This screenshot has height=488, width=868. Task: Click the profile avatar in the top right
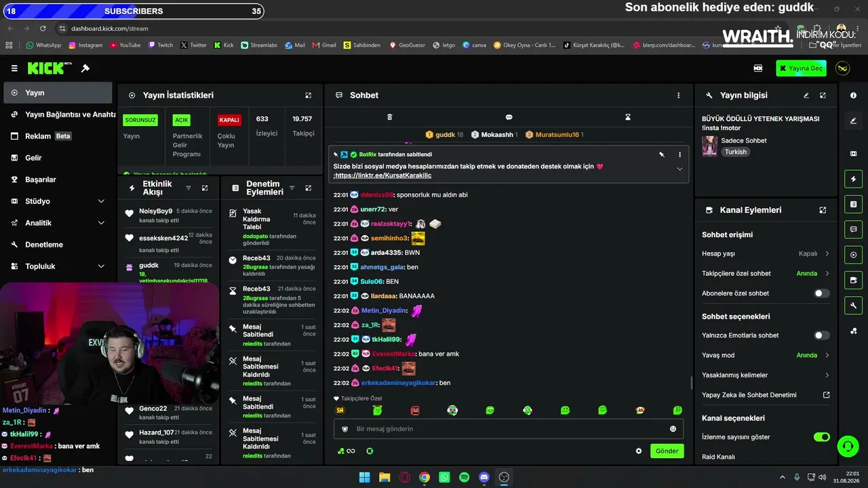pos(843,68)
